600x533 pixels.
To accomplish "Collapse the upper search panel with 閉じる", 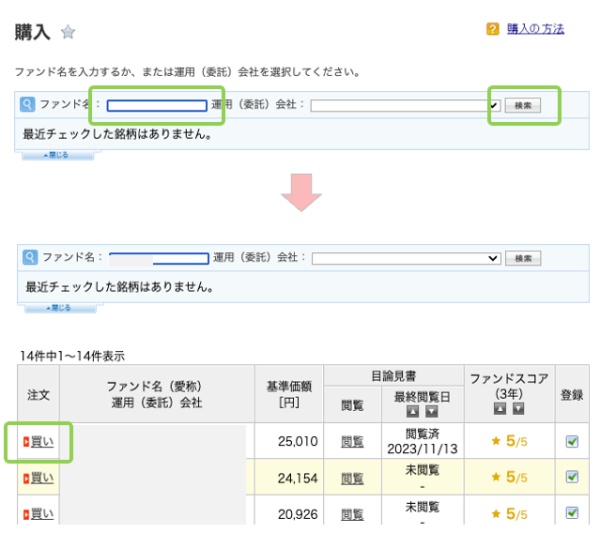I will pyautogui.click(x=58, y=155).
